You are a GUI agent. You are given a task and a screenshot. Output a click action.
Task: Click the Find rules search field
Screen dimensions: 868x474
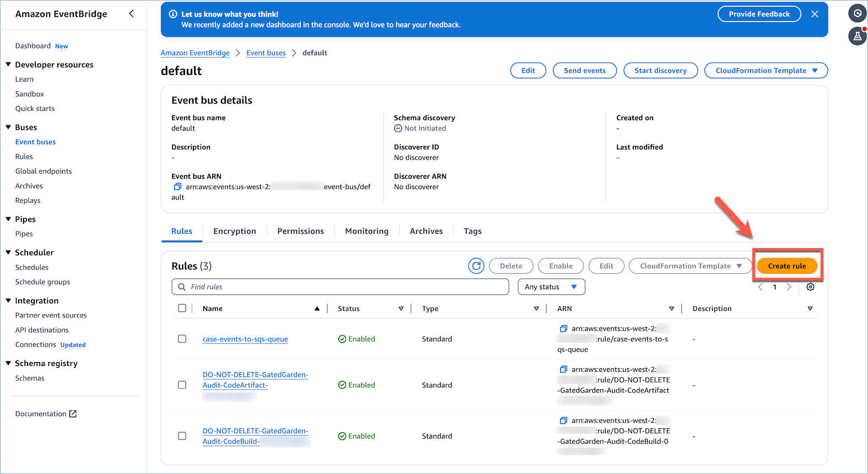tap(340, 287)
